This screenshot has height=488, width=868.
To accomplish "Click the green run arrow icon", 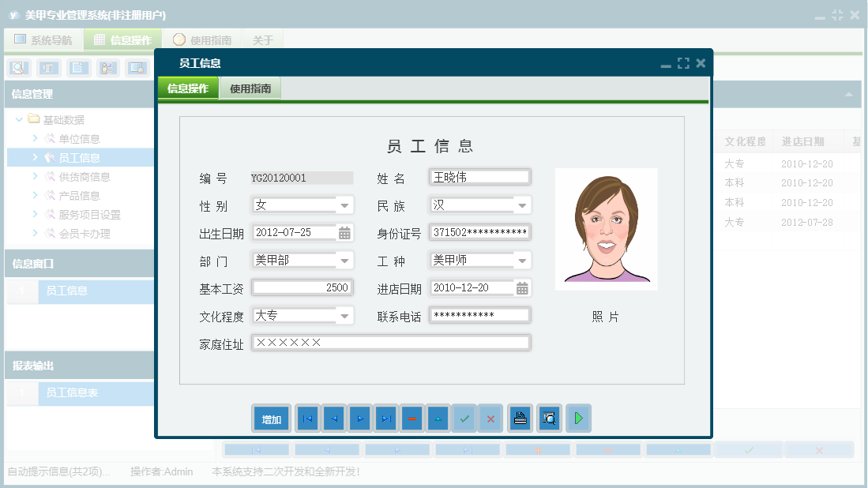I will [578, 419].
